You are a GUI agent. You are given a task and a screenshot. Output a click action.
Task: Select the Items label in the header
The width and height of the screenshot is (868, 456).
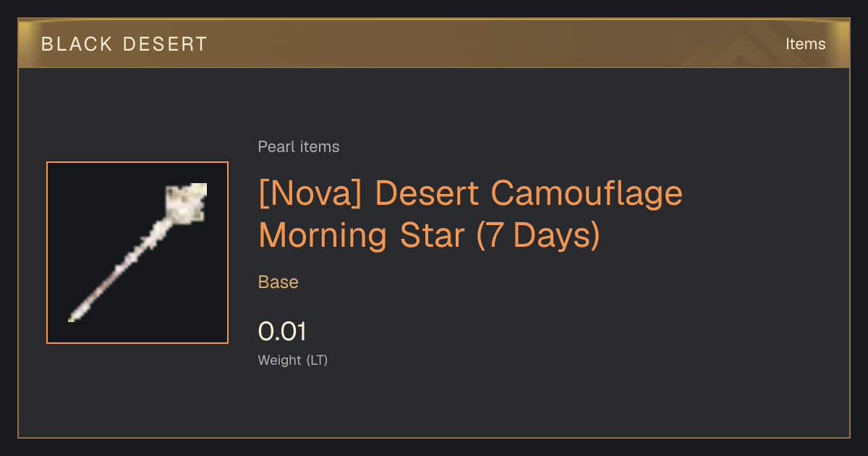[805, 44]
